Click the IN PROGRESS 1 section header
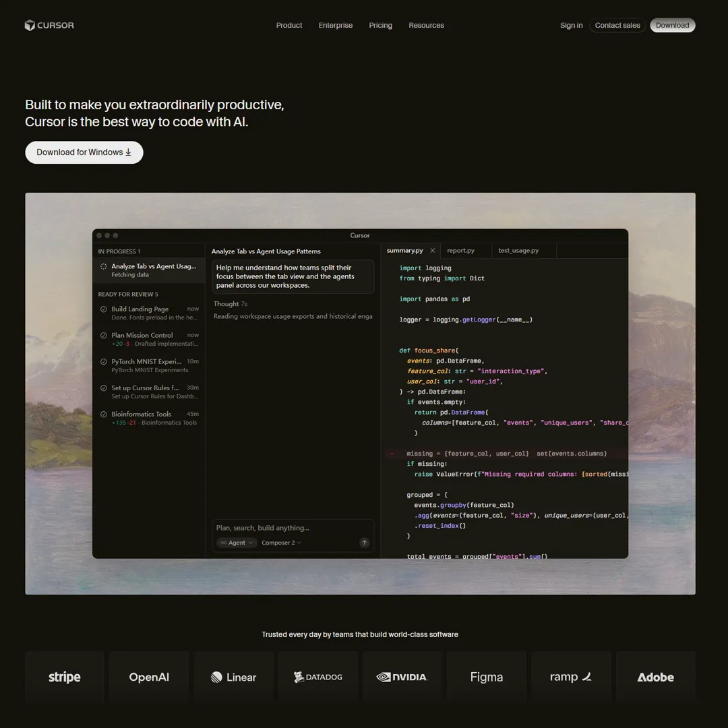Image resolution: width=728 pixels, height=728 pixels. [119, 251]
